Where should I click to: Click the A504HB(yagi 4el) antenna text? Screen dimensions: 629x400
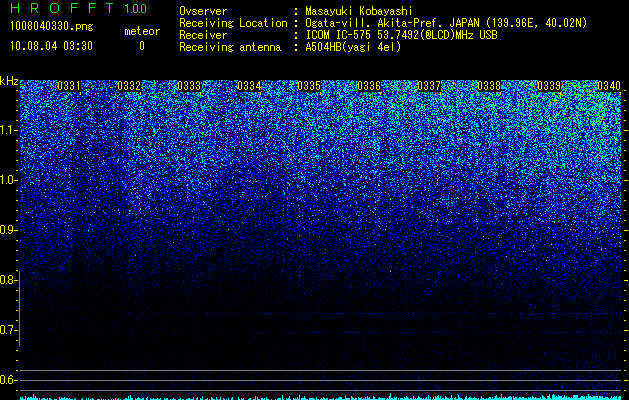coord(353,47)
